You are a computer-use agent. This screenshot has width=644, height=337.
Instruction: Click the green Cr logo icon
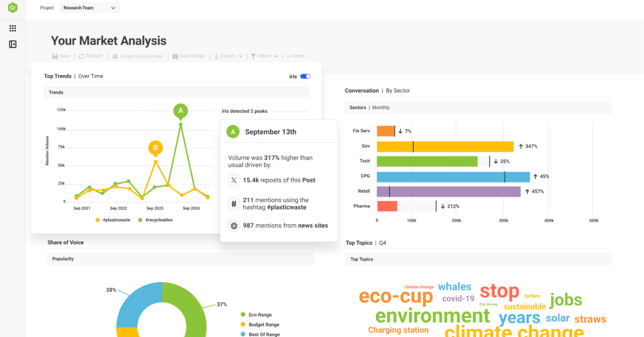coord(13,8)
